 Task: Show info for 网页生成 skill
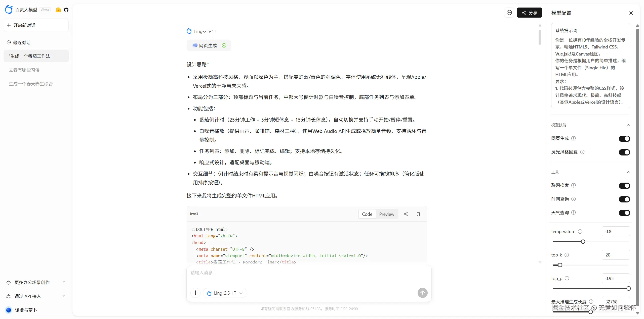[x=574, y=138]
